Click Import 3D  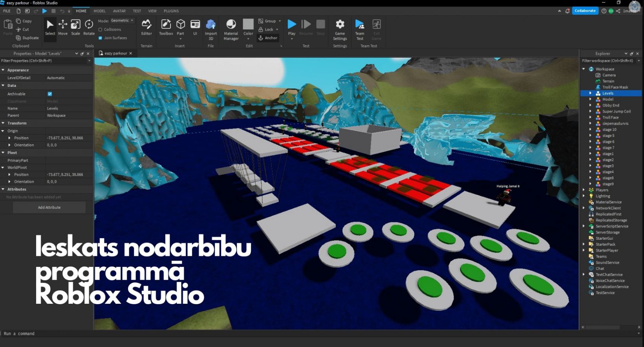pos(211,29)
